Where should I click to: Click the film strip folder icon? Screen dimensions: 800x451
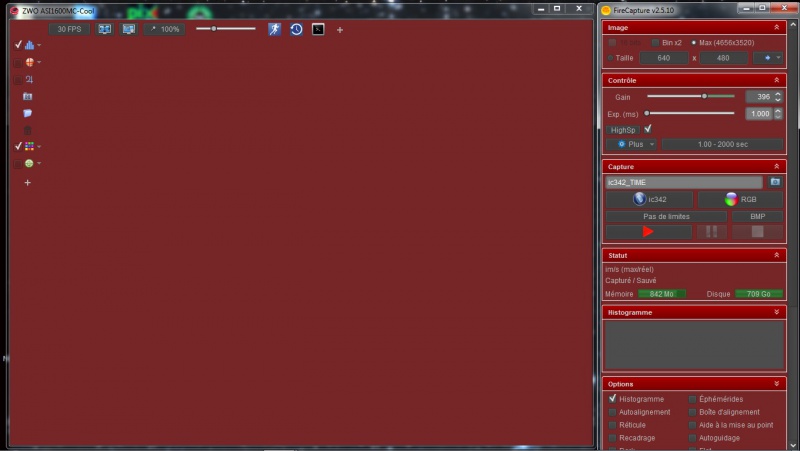[x=28, y=96]
